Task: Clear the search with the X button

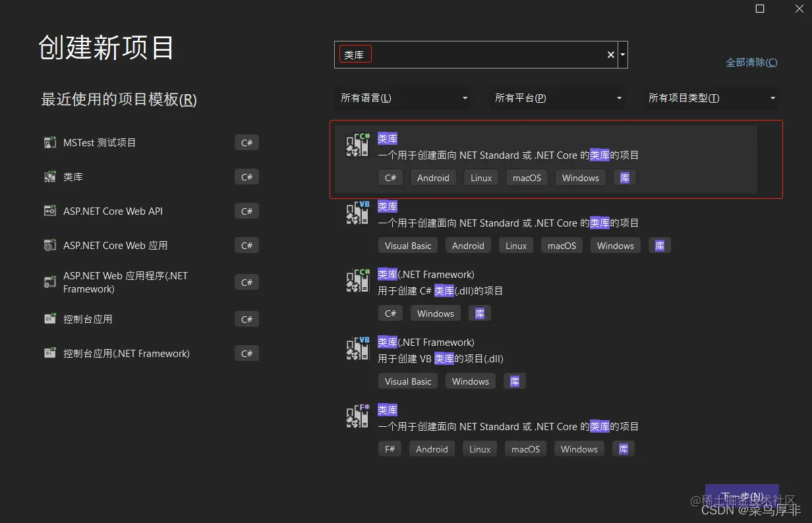Action: pos(610,55)
